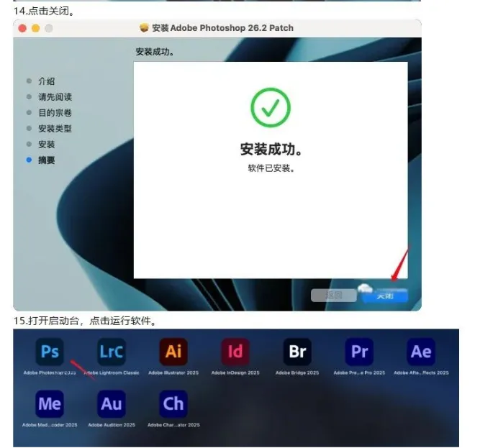Click the window title 安装 Adobe Photoshop 26.2 Patch
The width and height of the screenshot is (498, 448).
pyautogui.click(x=222, y=28)
